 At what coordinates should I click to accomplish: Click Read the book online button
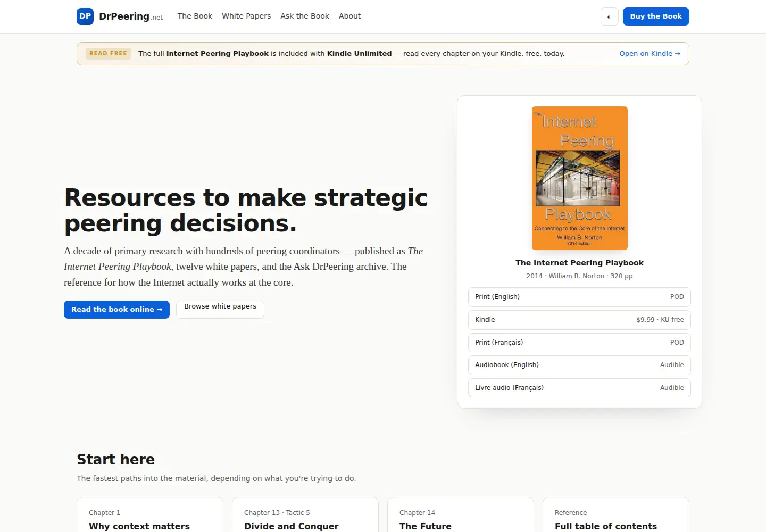(116, 310)
